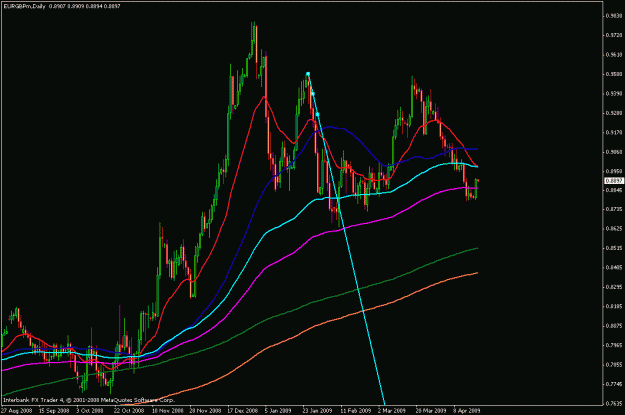
Task: Click the 2 Mar 2009 date label
Action: (x=391, y=410)
